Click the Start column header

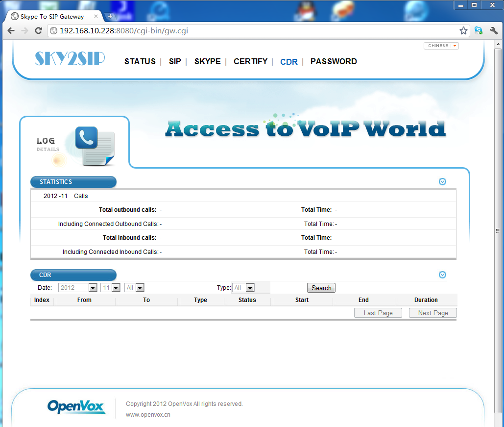(x=302, y=300)
